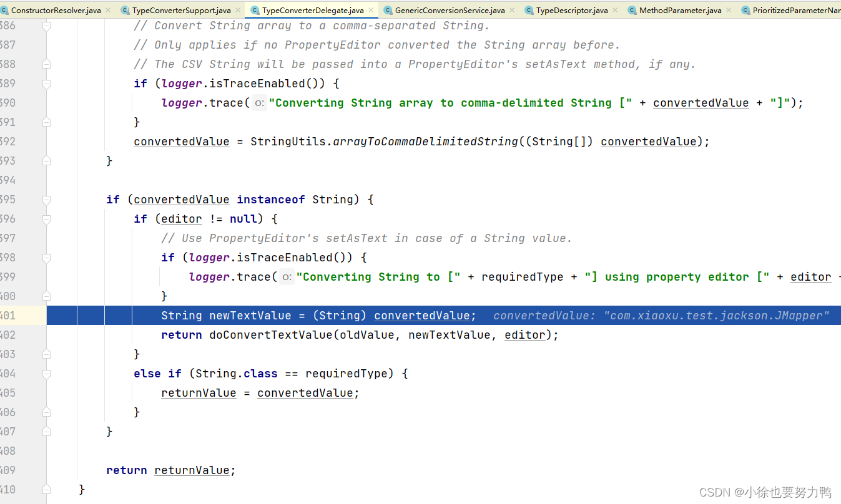Image resolution: width=841 pixels, height=504 pixels.
Task: Click fold end marker at line 400 brace
Action: click(46, 296)
